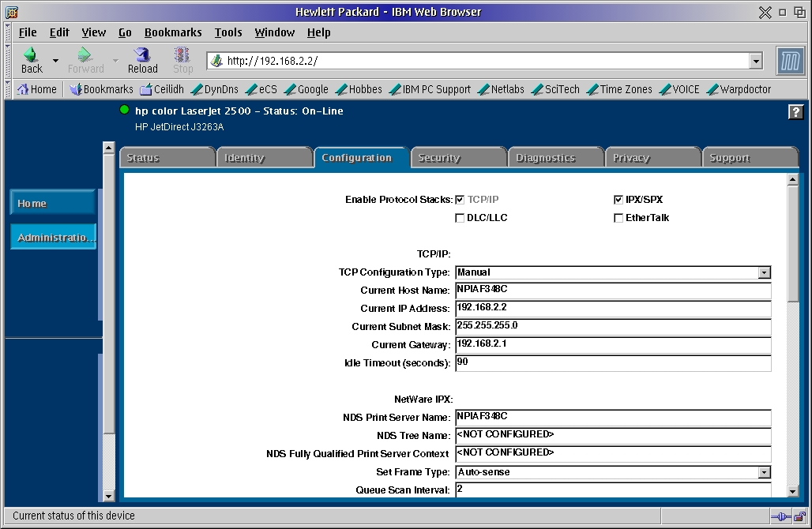Open the Tools menu
This screenshot has height=529, width=812.
click(228, 32)
